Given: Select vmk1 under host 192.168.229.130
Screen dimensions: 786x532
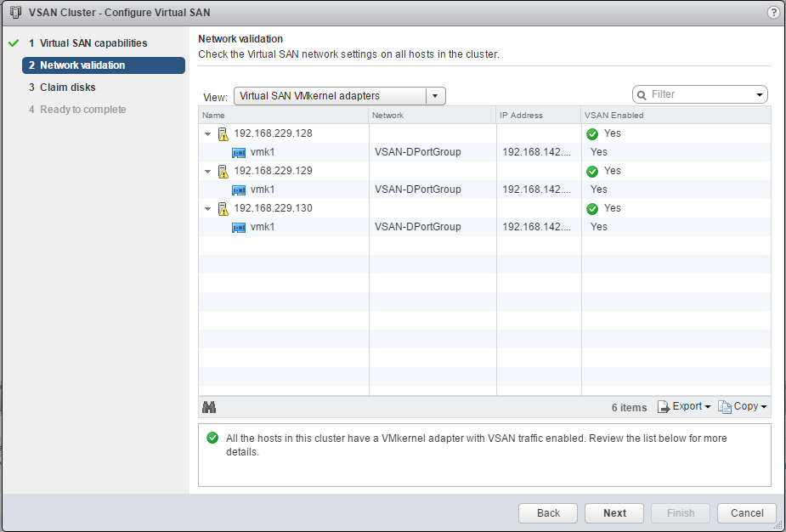Looking at the screenshot, I should 263,227.
